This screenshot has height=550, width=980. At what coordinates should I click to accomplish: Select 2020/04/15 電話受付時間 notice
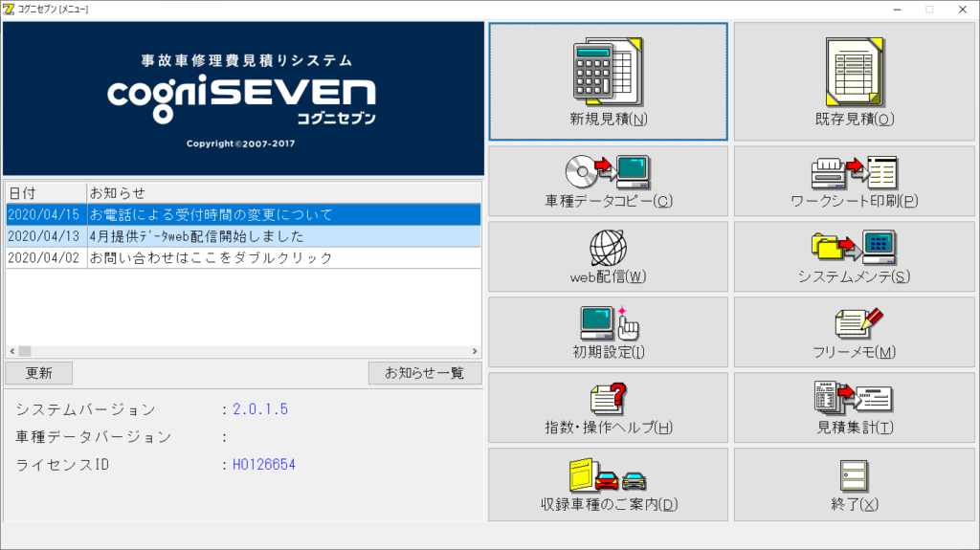point(244,214)
